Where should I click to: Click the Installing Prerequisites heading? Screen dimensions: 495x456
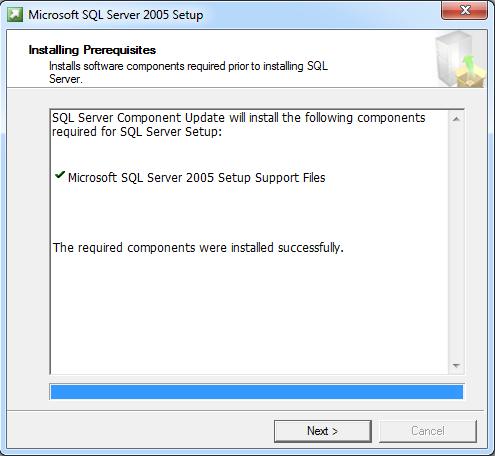point(92,50)
